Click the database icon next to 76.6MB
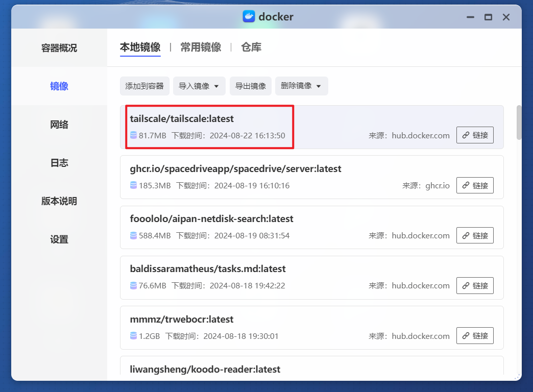Image resolution: width=533 pixels, height=392 pixels. pos(134,285)
